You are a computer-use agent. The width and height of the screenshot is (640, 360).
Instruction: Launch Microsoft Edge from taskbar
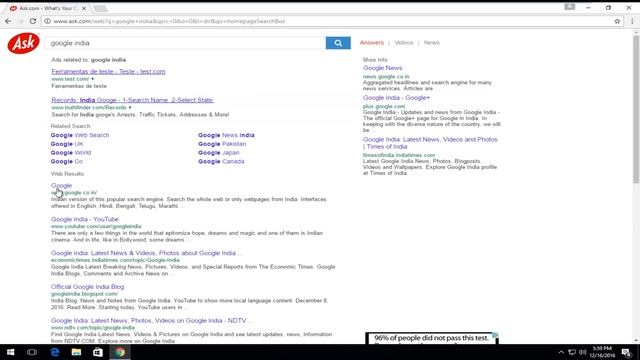pyautogui.click(x=55, y=352)
